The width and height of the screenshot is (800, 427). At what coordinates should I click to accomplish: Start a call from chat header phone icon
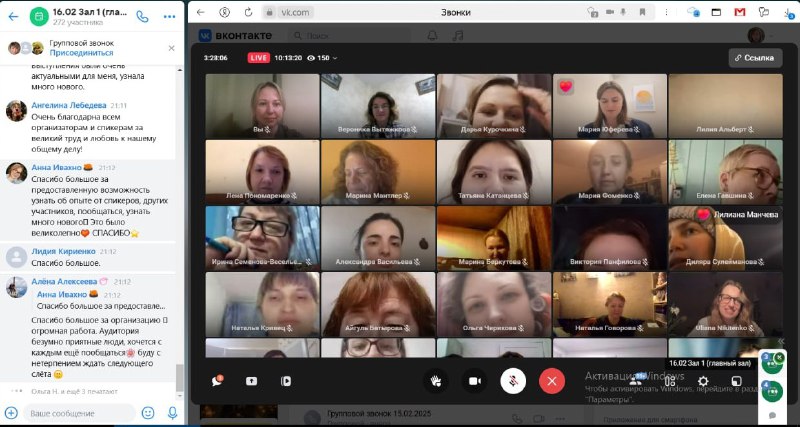(x=142, y=17)
